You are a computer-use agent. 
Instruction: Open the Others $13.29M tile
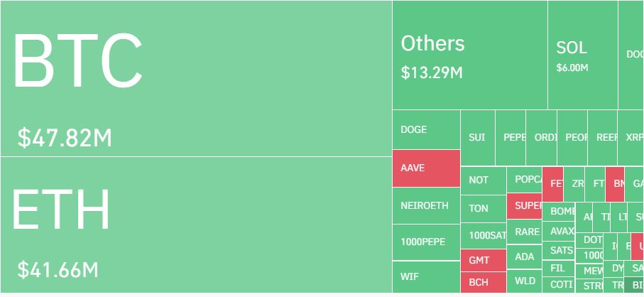(x=470, y=55)
